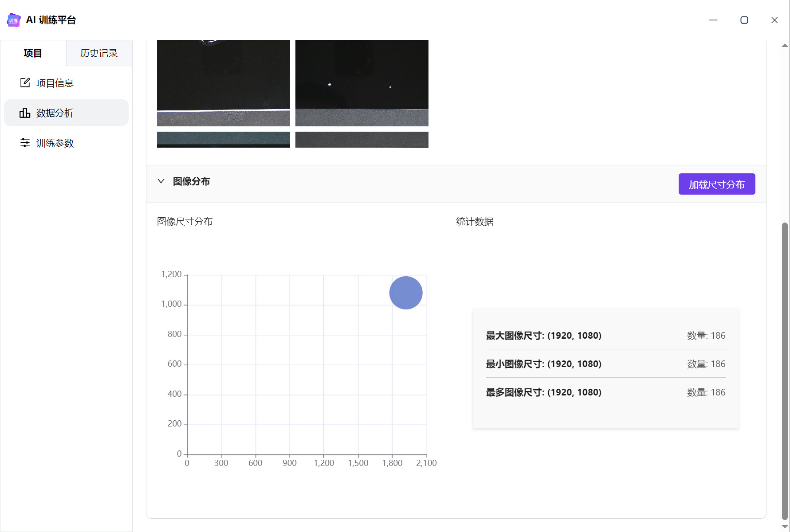790x532 pixels.
Task: Switch to the 历史记录 tab
Action: pos(99,53)
